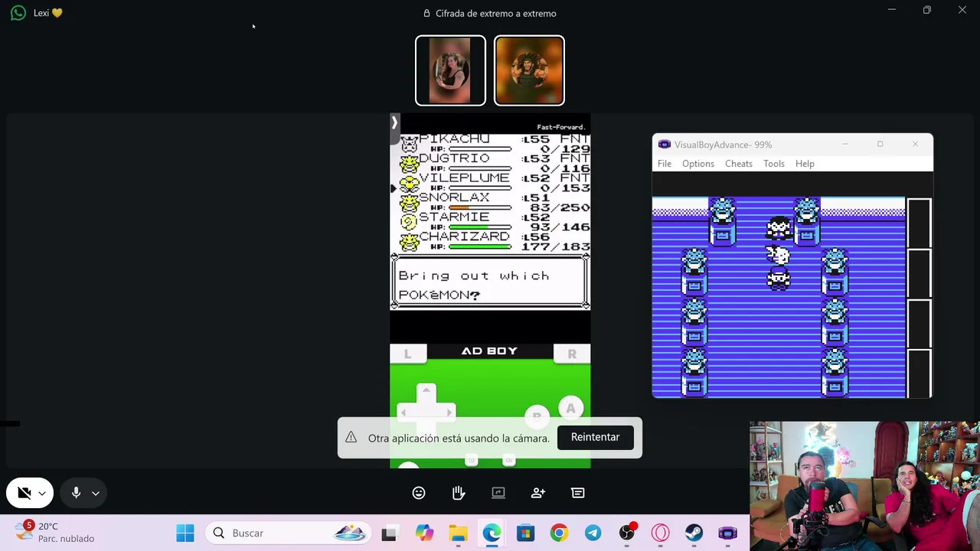The height and width of the screenshot is (551, 980).
Task: Open the emoji reactions button
Action: tap(419, 494)
